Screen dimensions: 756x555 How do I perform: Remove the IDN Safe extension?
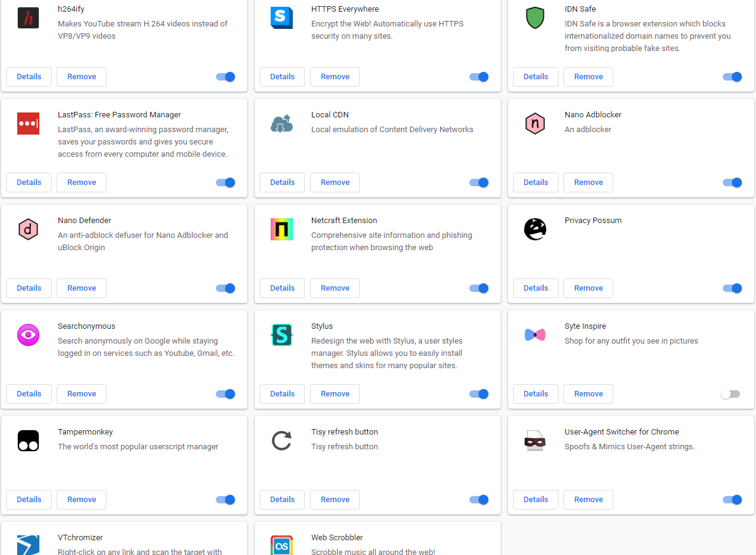pos(589,77)
